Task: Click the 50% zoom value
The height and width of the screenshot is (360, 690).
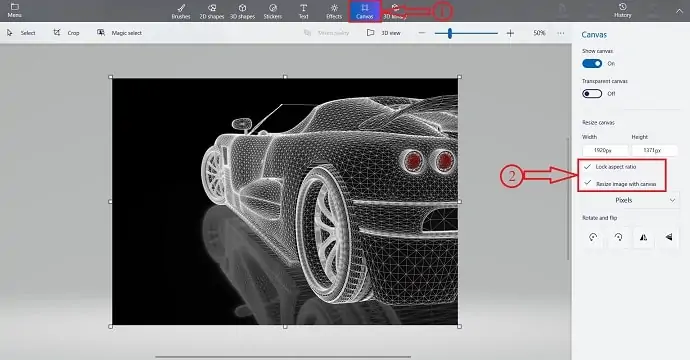Action: point(540,33)
